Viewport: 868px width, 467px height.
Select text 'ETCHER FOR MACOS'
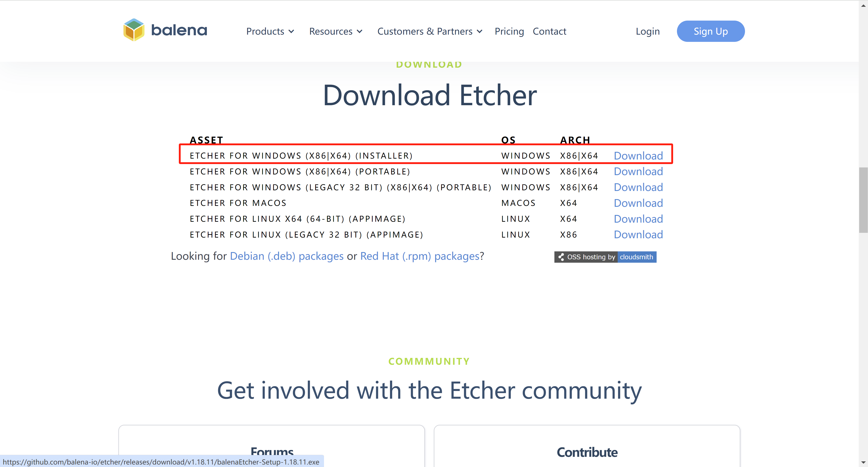[x=238, y=203]
